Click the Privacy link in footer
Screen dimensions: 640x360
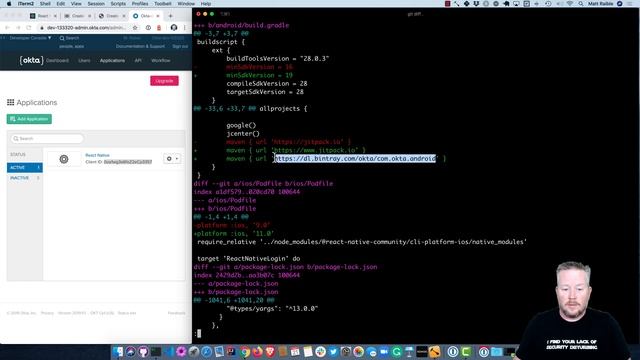pos(47,313)
